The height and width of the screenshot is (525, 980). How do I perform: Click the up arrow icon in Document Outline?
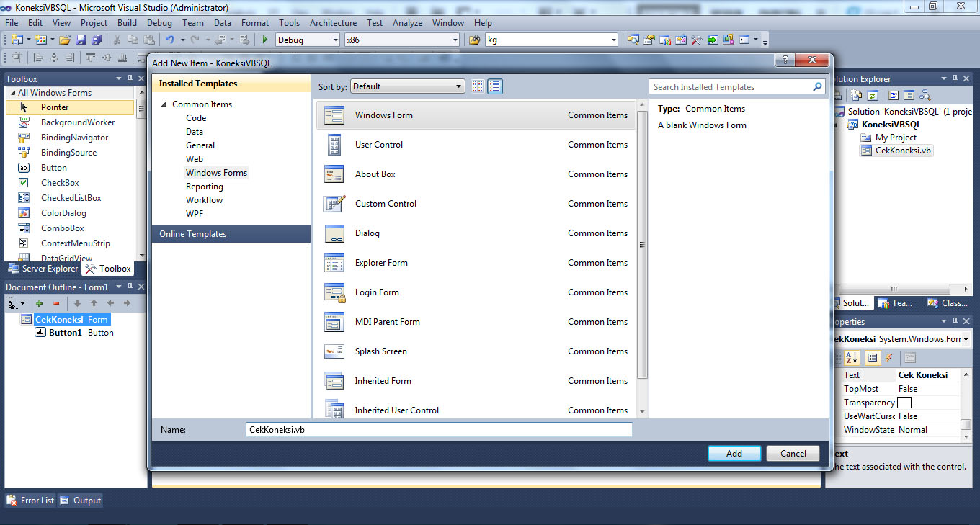pos(94,304)
